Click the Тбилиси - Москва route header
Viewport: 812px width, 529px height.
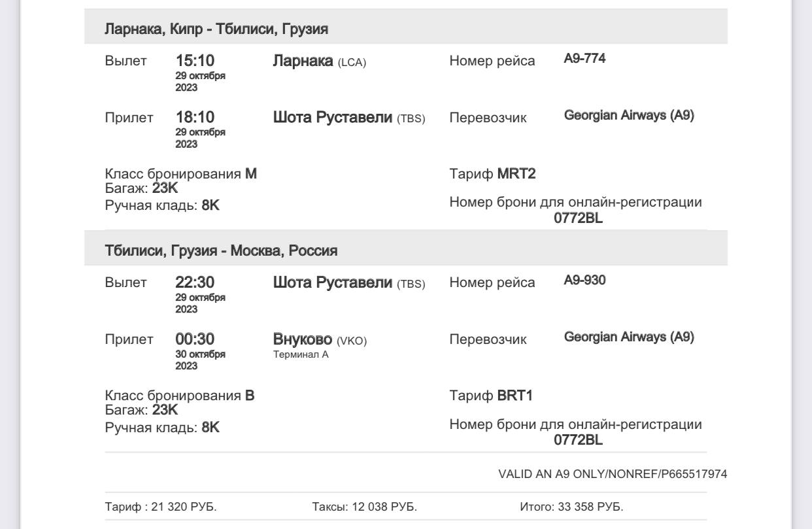click(221, 250)
